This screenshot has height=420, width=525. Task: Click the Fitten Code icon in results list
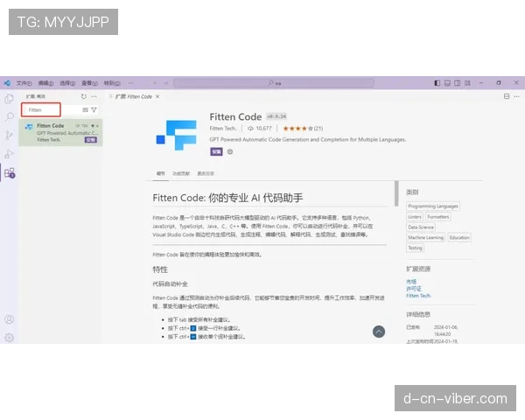click(x=29, y=127)
